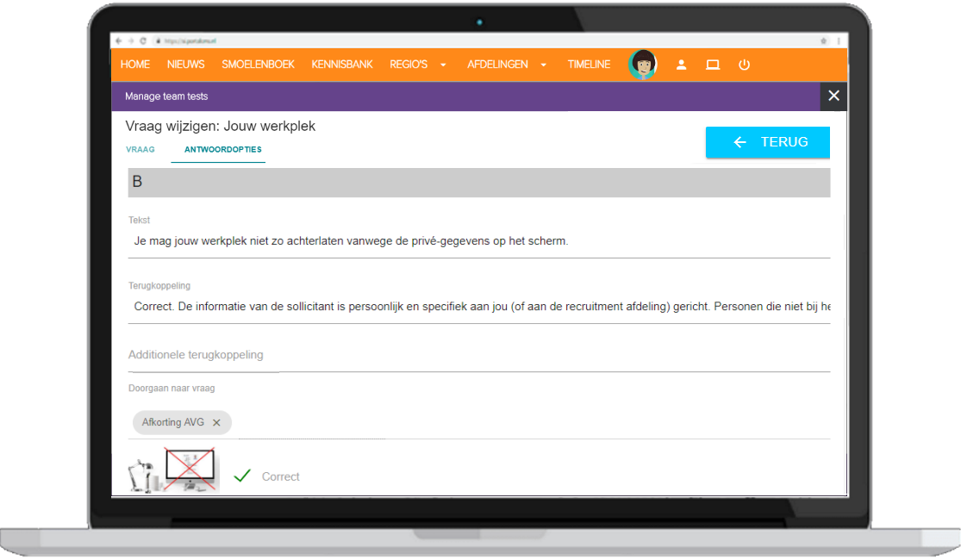Click the power logout icon
The image size is (961, 560).
click(744, 65)
